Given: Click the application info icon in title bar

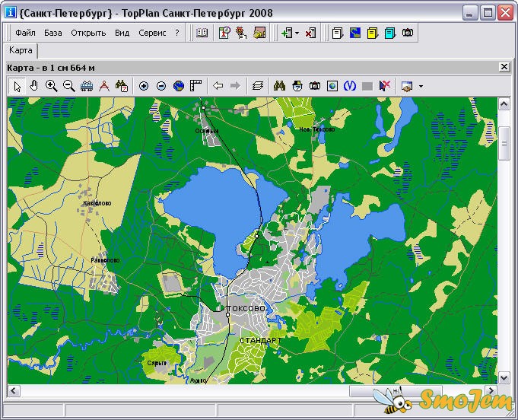Looking at the screenshot, I should (11, 13).
